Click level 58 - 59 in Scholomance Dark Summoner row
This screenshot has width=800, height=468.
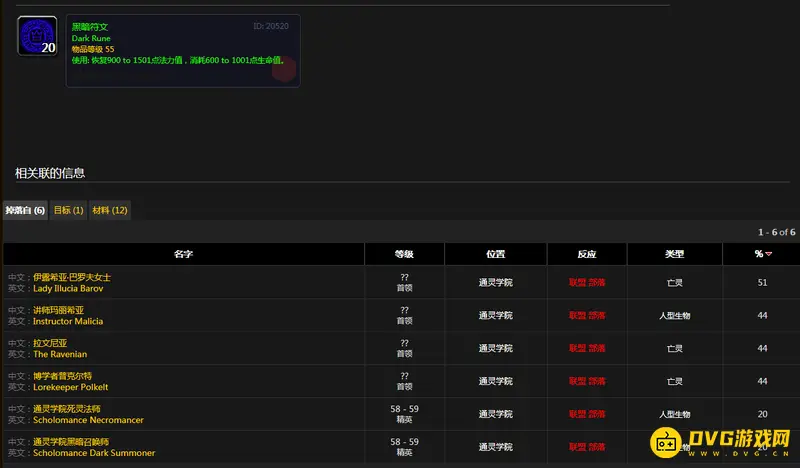(404, 442)
